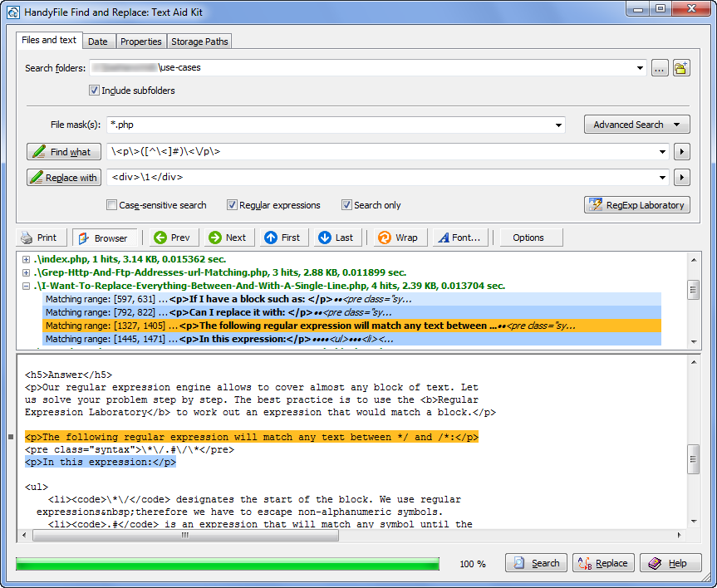
Task: Open RegExp Laboratory
Action: (637, 205)
